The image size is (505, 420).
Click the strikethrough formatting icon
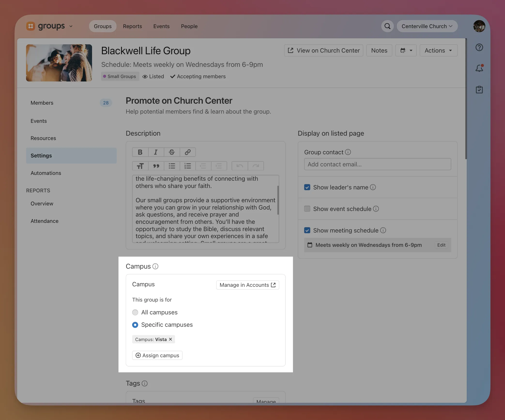(x=172, y=152)
